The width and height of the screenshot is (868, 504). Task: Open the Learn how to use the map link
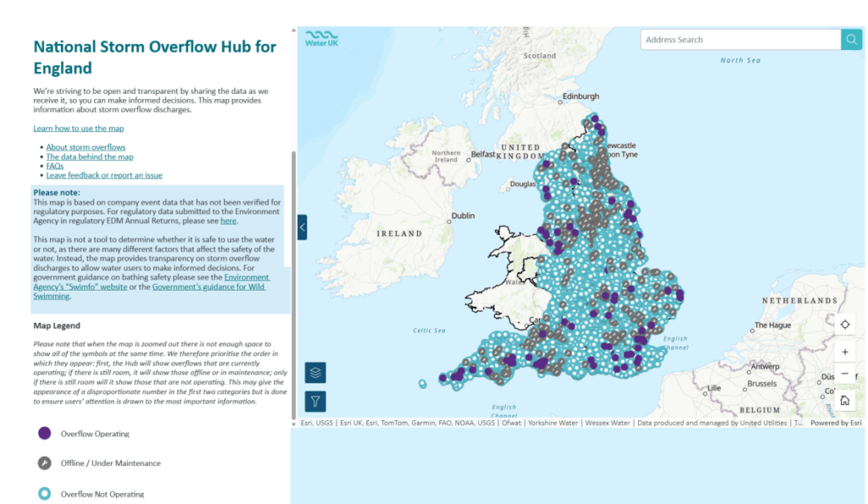pyautogui.click(x=79, y=129)
